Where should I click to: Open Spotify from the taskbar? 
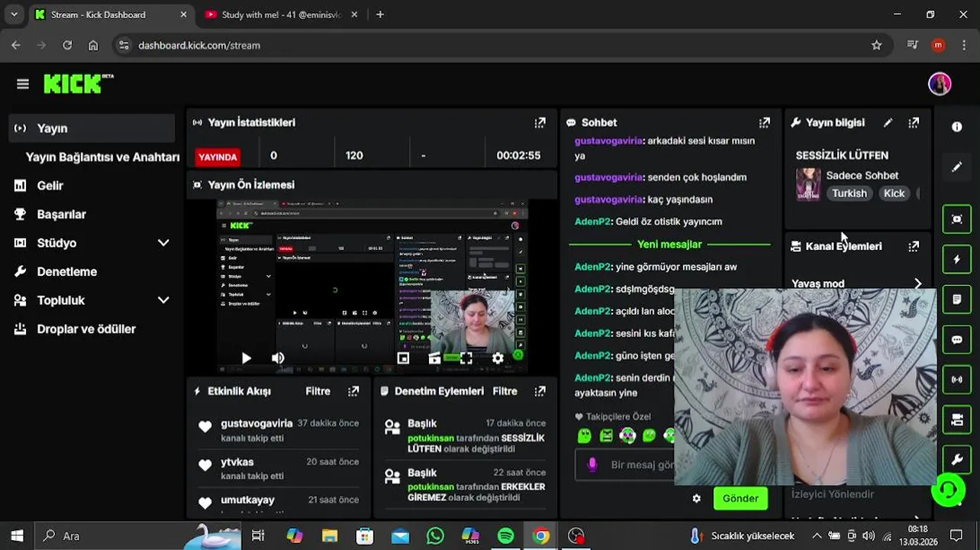coord(505,536)
